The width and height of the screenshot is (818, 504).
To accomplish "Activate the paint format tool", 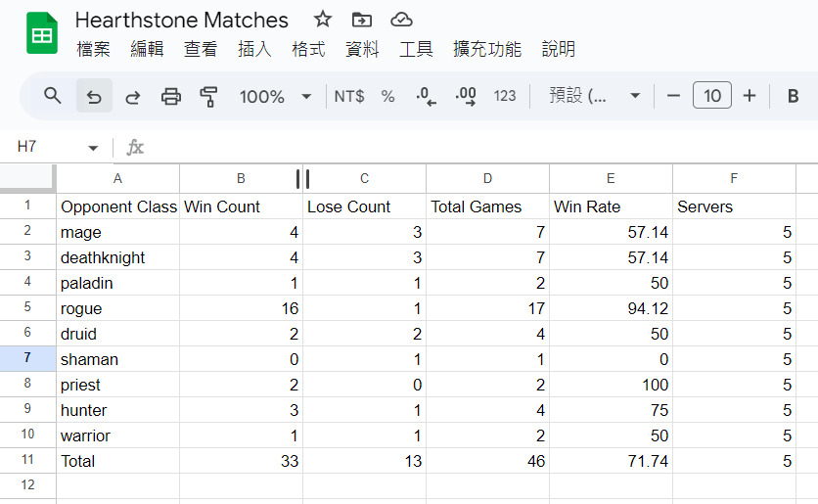I will pyautogui.click(x=208, y=96).
